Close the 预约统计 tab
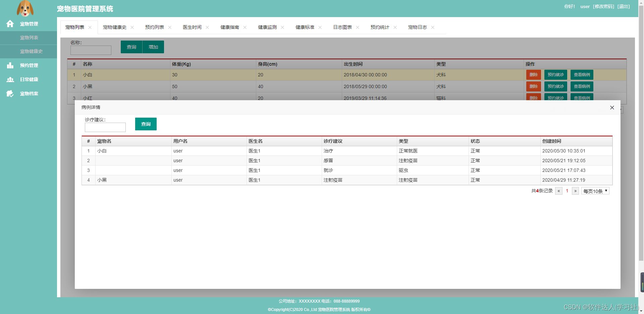The image size is (644, 314). click(x=395, y=27)
